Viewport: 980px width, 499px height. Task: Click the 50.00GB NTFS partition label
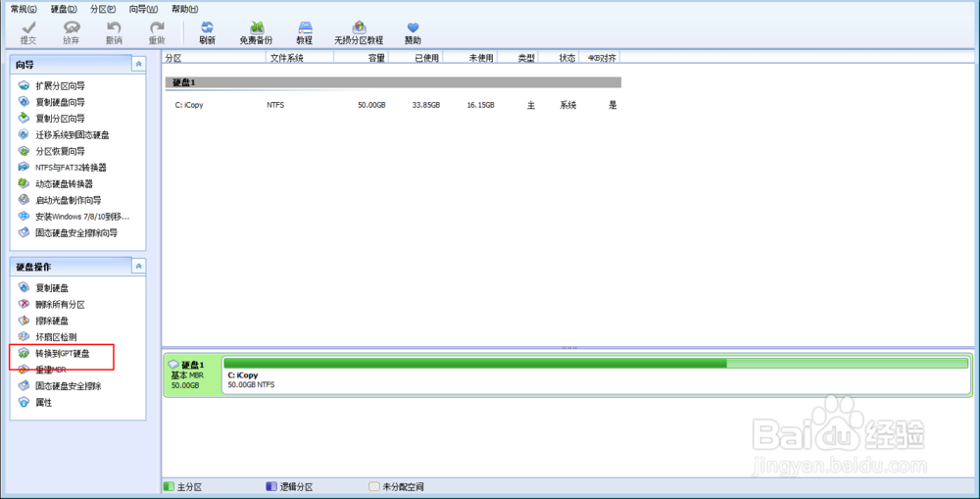point(251,384)
